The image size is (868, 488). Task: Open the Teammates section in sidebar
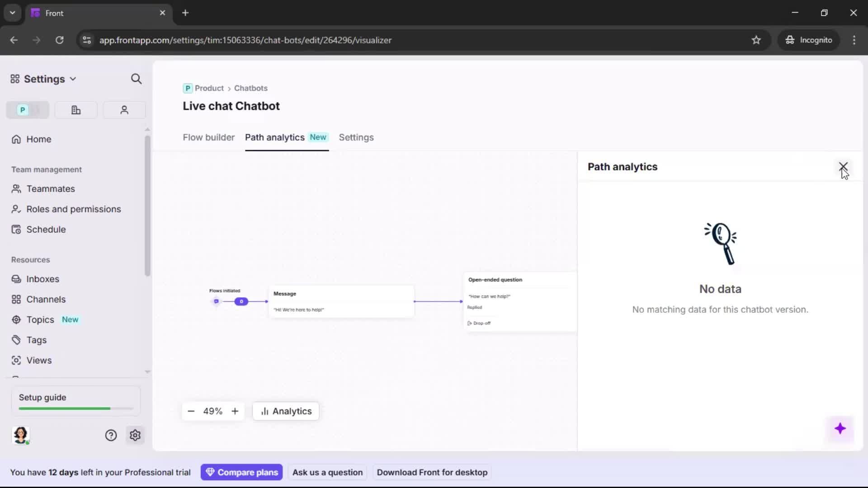[50, 189]
